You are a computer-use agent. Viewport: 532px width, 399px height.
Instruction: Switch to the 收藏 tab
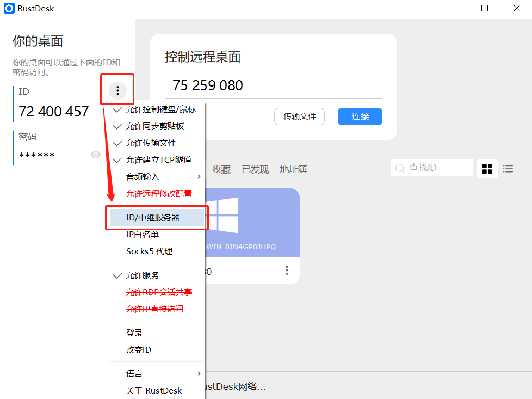pos(221,169)
